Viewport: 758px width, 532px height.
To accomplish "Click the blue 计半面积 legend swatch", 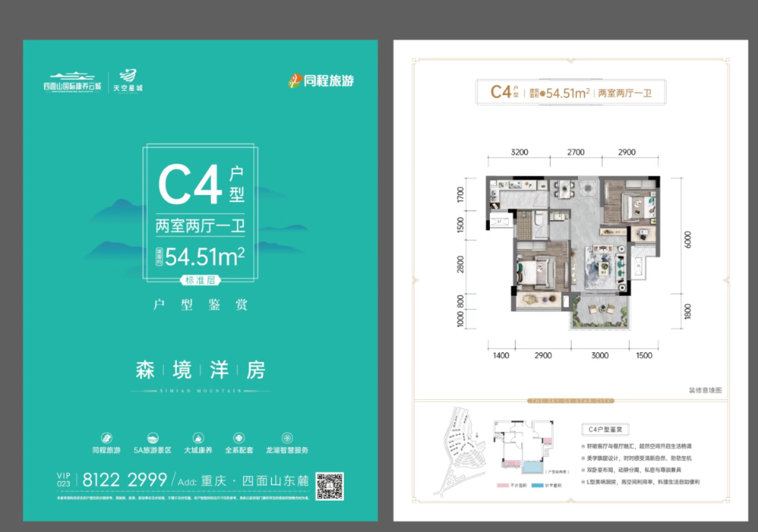I will click(x=537, y=485).
